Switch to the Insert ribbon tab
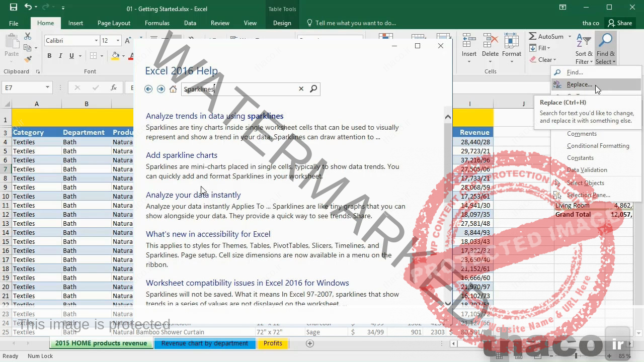This screenshot has width=644, height=362. 75,23
